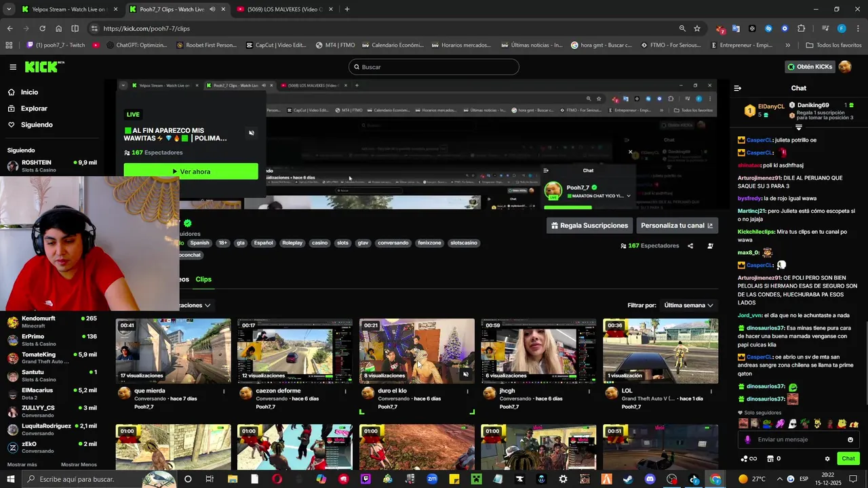Go to Inicio in sidebar
Viewport: 868px width, 488px height.
coord(29,92)
